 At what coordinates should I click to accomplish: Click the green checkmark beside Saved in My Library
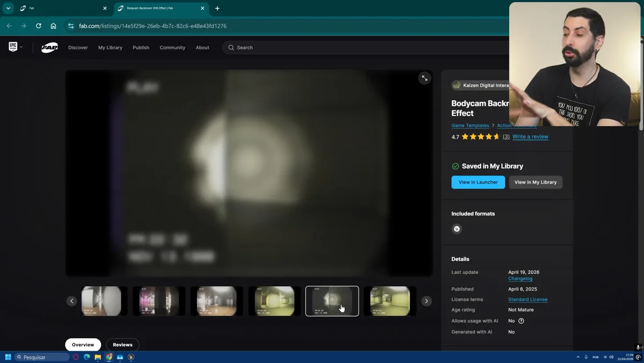point(456,166)
